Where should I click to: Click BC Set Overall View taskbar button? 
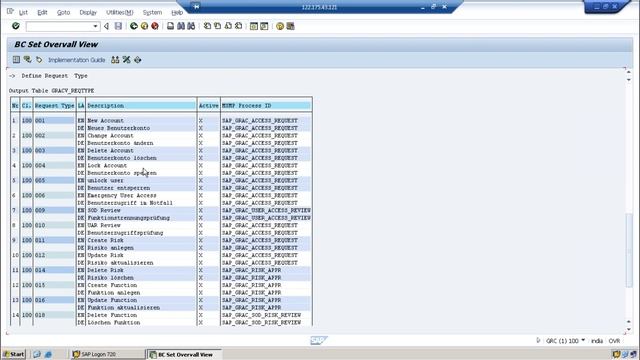tap(184, 354)
